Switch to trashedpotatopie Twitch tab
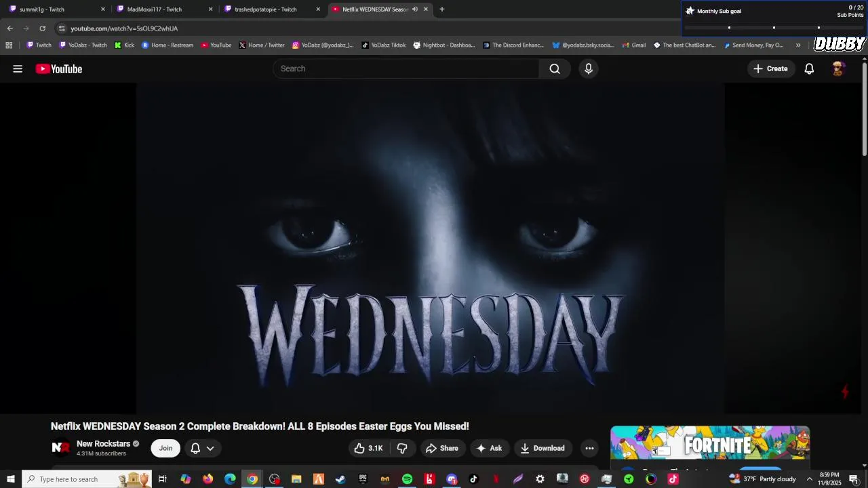 (x=271, y=9)
